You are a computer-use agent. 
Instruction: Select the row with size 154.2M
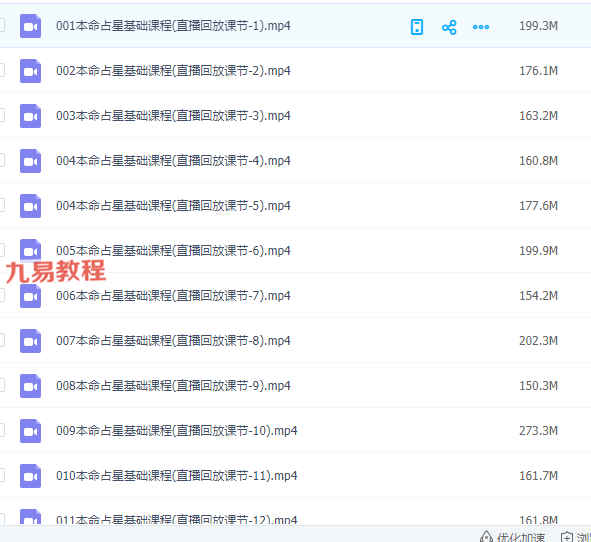tap(296, 296)
